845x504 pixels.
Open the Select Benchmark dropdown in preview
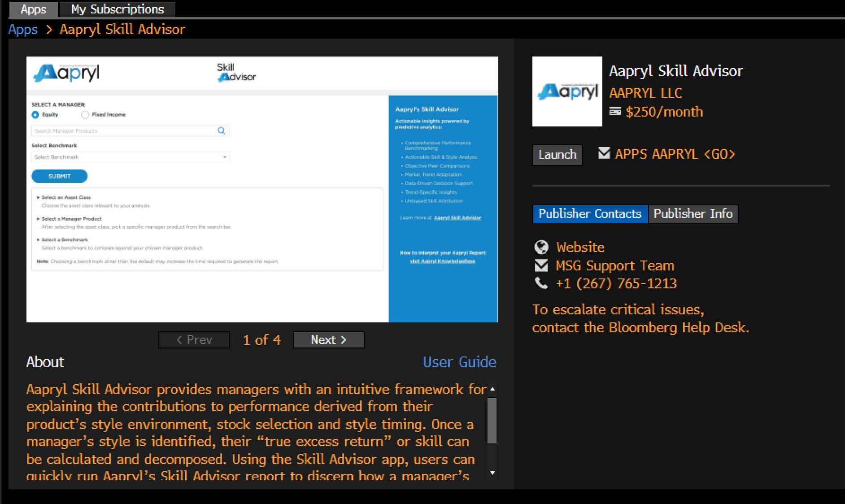click(130, 157)
